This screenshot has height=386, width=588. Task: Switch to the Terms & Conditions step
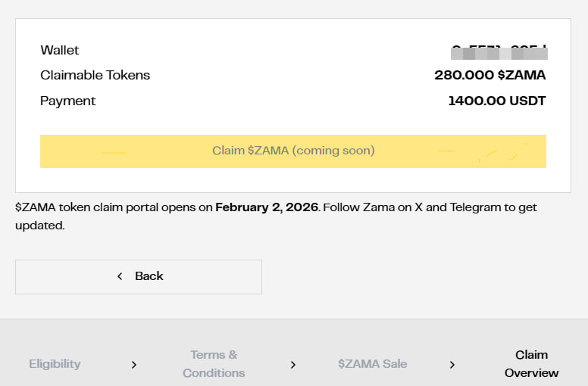coord(214,364)
